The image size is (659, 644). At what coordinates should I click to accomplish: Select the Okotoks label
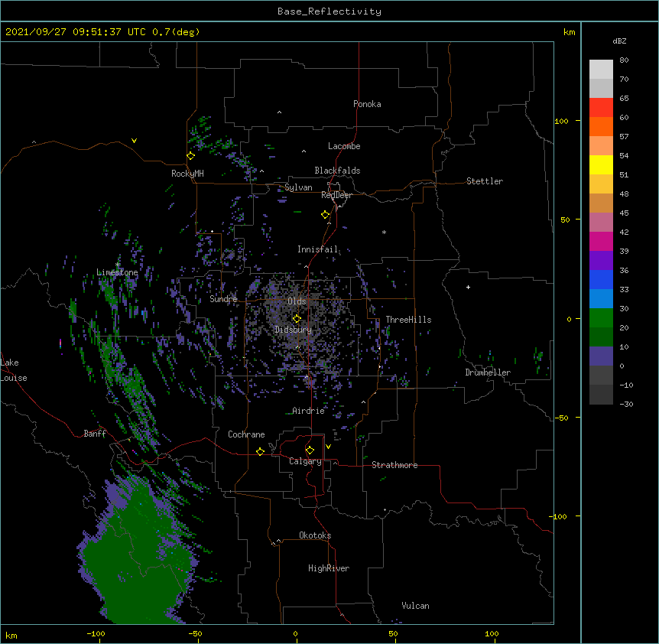pos(315,535)
